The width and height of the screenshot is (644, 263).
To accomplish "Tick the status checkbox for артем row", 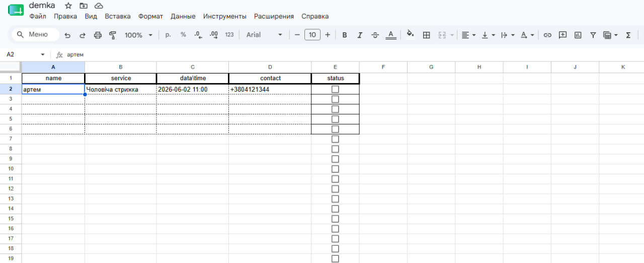I will [335, 89].
